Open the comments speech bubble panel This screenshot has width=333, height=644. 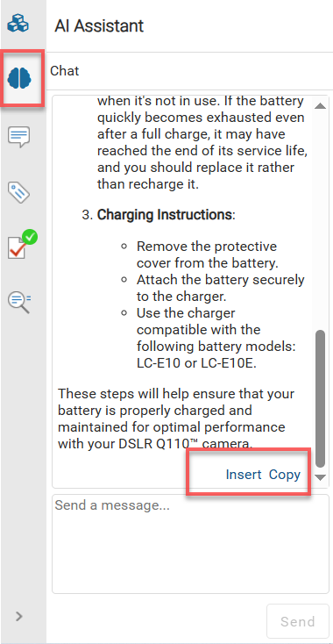coord(19,136)
